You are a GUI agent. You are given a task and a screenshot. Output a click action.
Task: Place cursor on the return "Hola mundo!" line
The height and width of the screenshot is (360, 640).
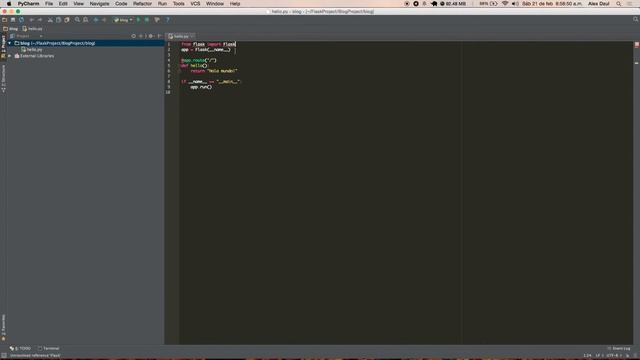click(214, 71)
